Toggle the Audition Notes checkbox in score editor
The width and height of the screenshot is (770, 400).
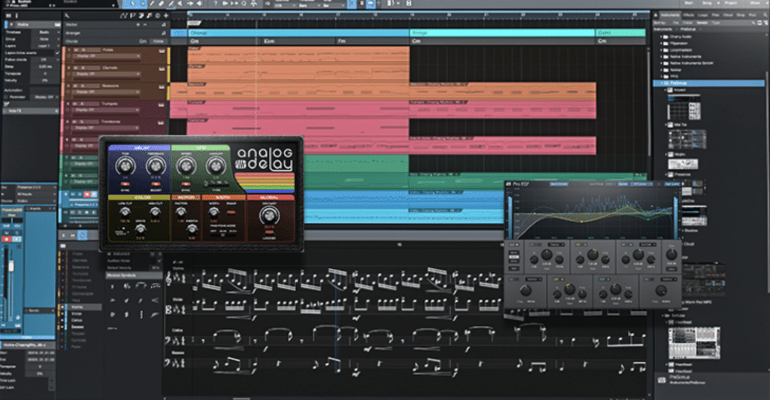(x=159, y=261)
